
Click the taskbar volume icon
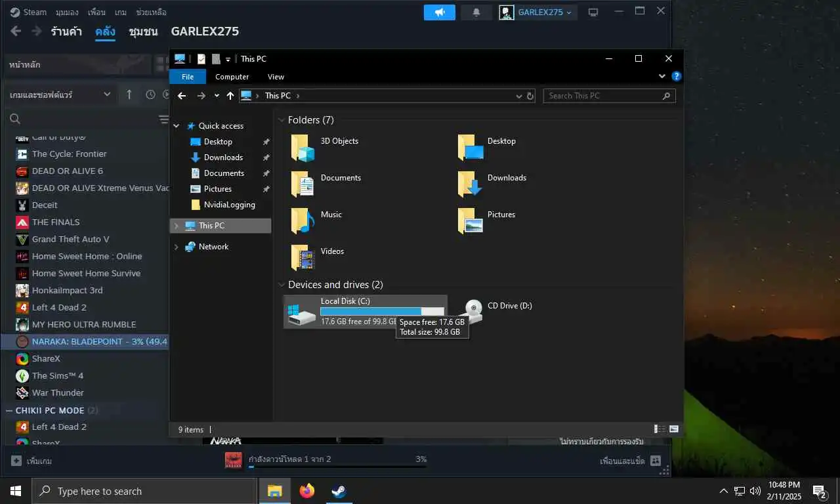pyautogui.click(x=755, y=491)
